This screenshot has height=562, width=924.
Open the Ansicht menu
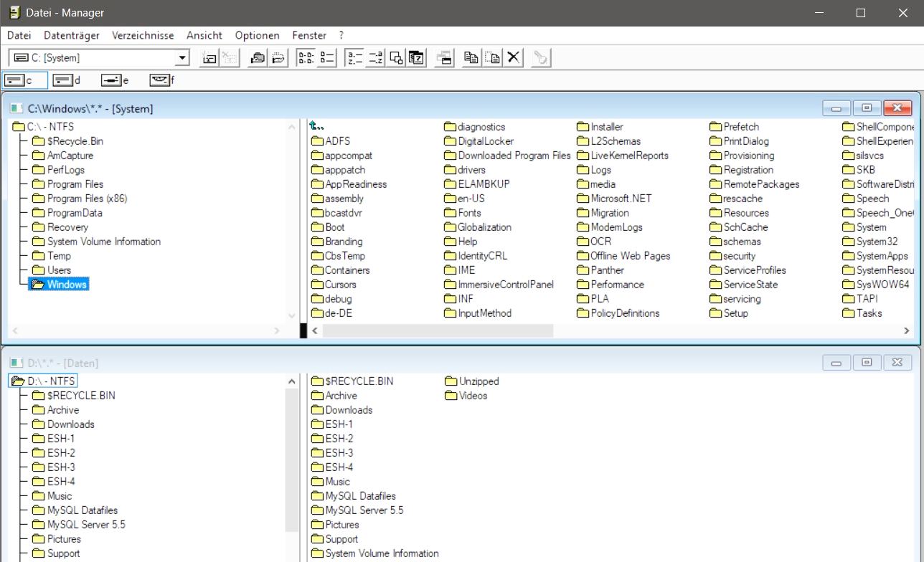coord(204,35)
